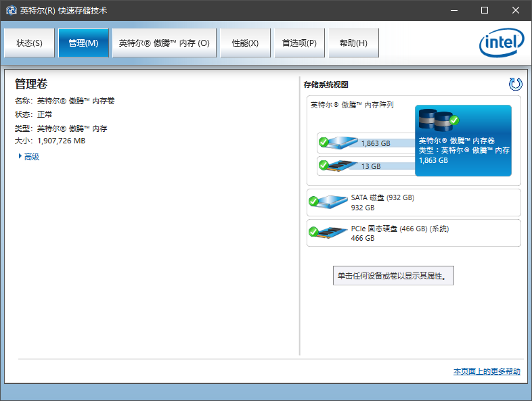The height and width of the screenshot is (401, 532).
Task: Click the 状态: 正常 text
Action: click(34, 114)
